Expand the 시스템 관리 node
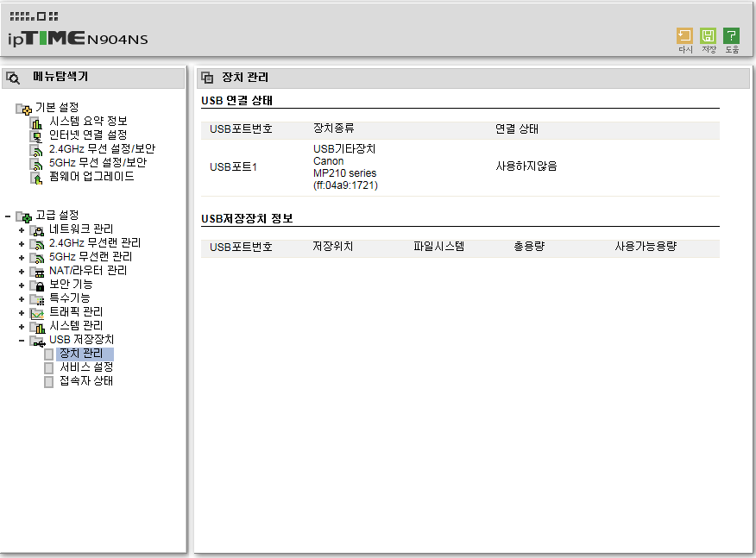 click(22, 327)
